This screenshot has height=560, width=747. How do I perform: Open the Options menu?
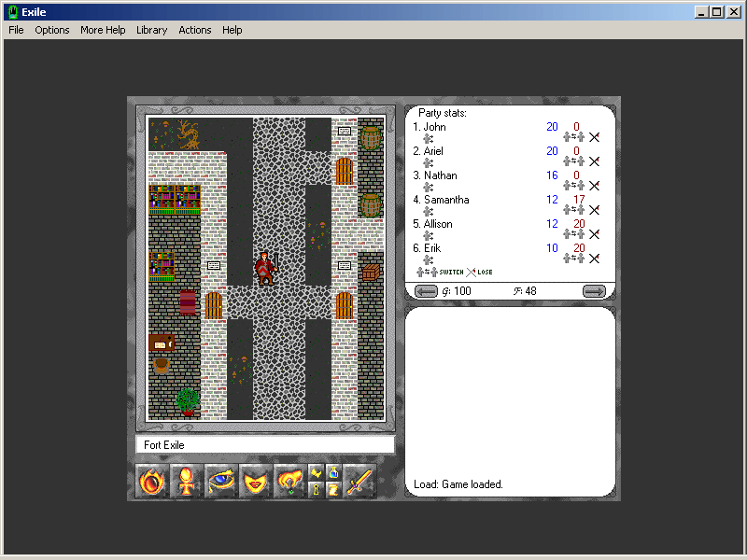[52, 30]
